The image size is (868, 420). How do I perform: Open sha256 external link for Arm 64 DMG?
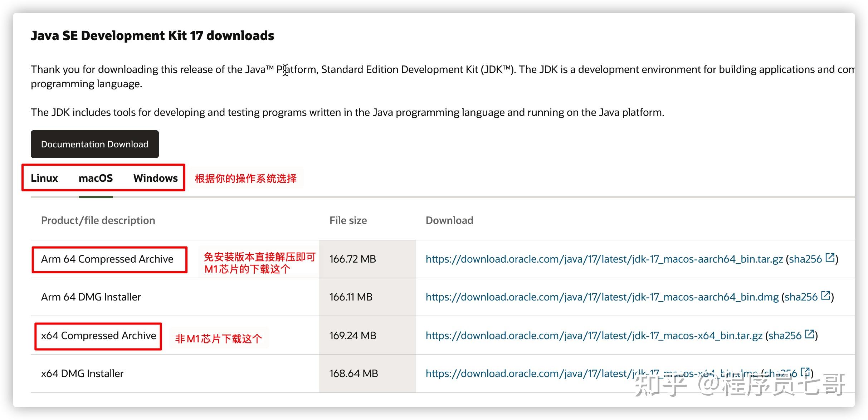pos(825,296)
